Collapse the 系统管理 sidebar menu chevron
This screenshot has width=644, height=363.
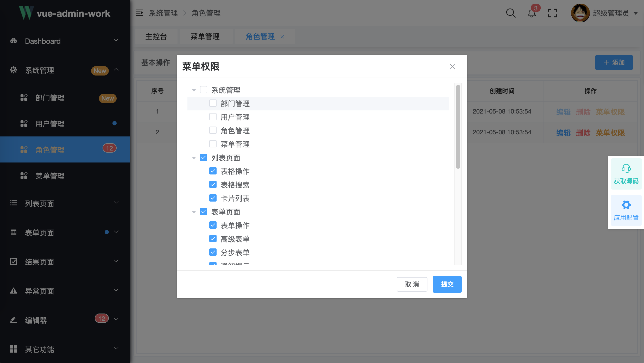pyautogui.click(x=116, y=70)
